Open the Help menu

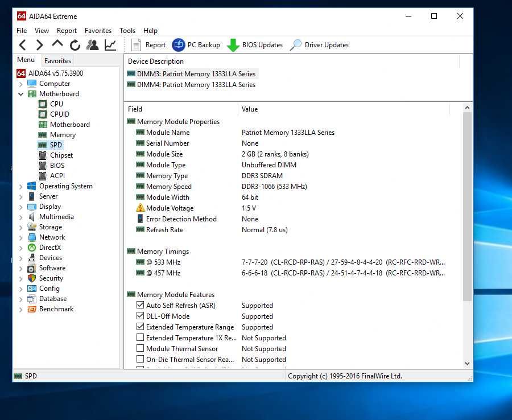[x=150, y=30]
